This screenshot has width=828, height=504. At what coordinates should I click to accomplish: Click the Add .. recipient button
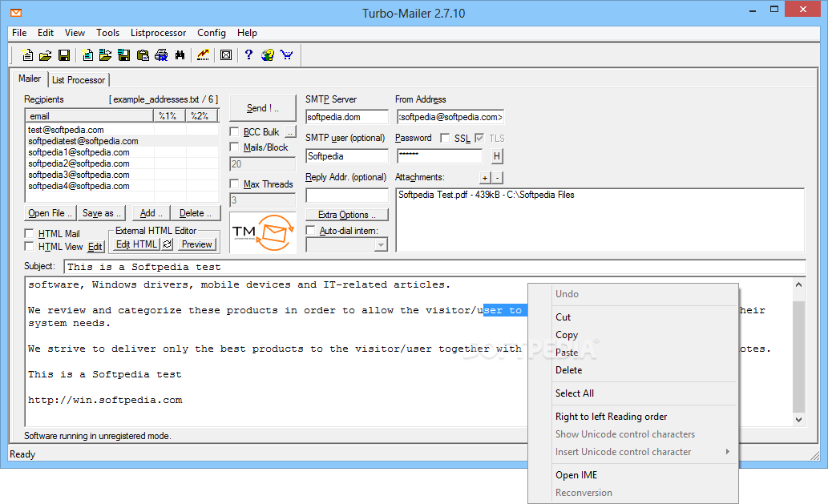pos(151,213)
